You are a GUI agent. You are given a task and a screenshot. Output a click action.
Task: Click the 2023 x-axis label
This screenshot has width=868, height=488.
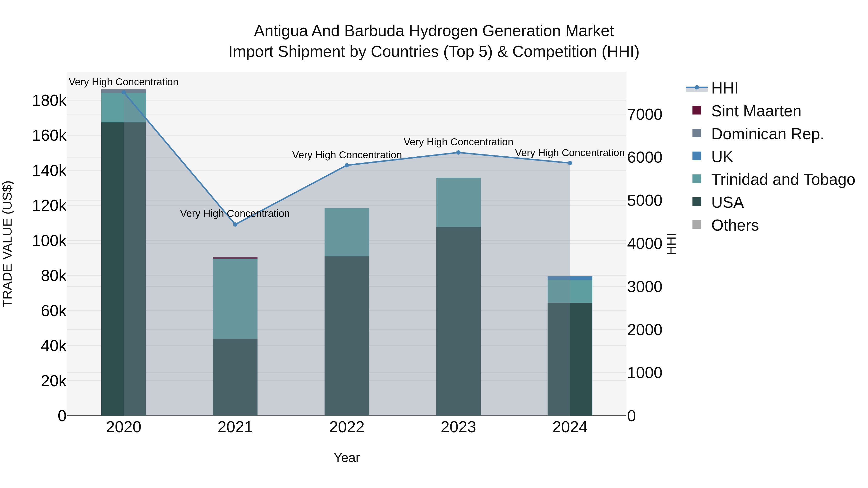[x=458, y=427]
